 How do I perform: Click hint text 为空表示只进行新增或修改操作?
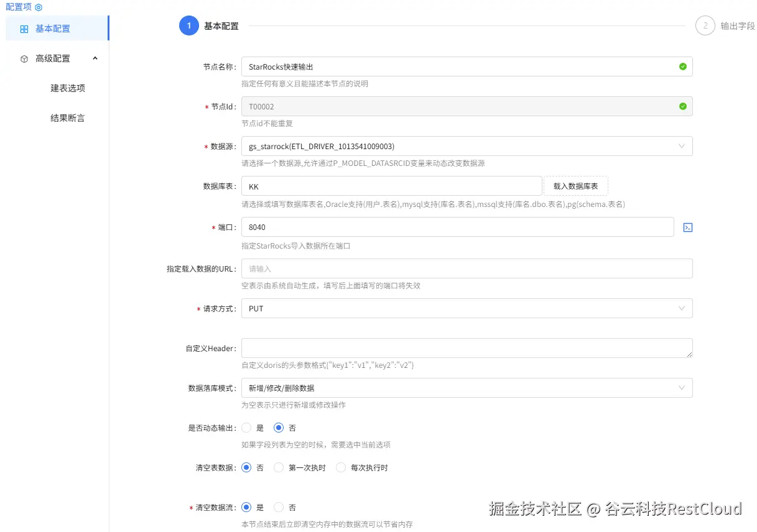coord(294,405)
